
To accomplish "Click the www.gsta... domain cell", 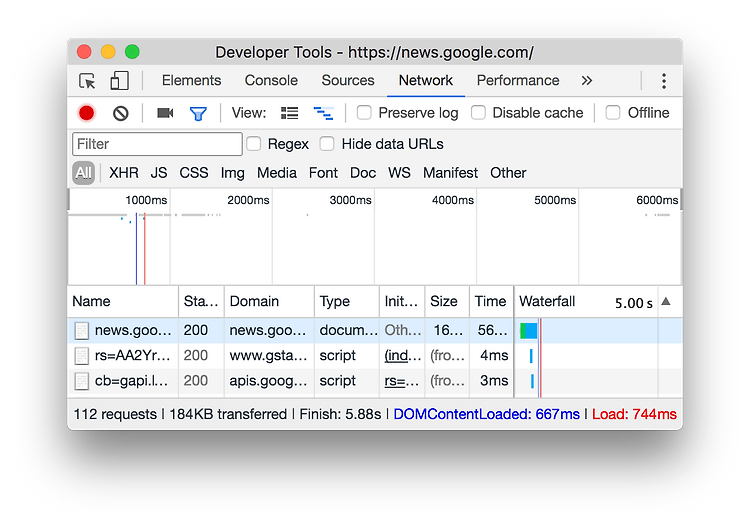I will 268,356.
